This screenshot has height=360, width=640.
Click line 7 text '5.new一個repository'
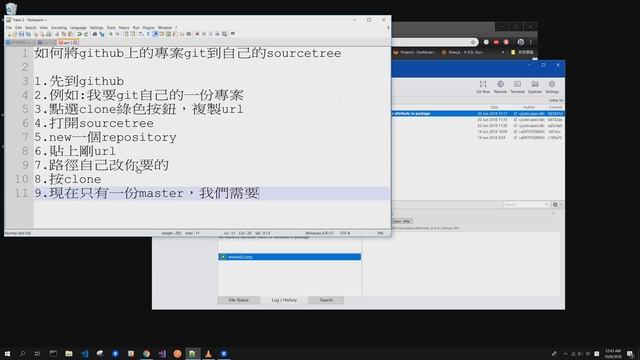click(x=105, y=137)
